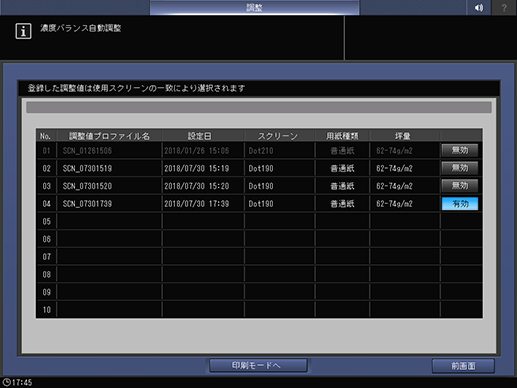Viewport: 517px width, 388px height.
Task: Click the 坪量 column header
Action: click(x=403, y=136)
